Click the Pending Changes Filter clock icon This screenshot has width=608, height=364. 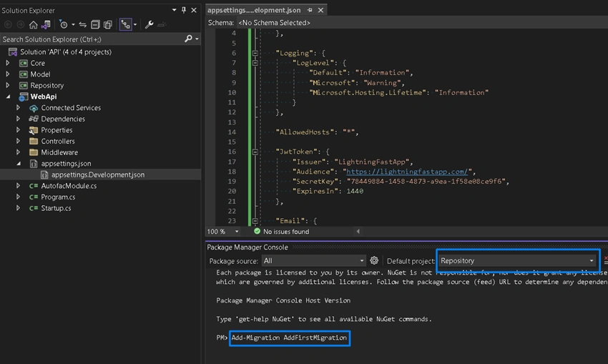point(64,25)
